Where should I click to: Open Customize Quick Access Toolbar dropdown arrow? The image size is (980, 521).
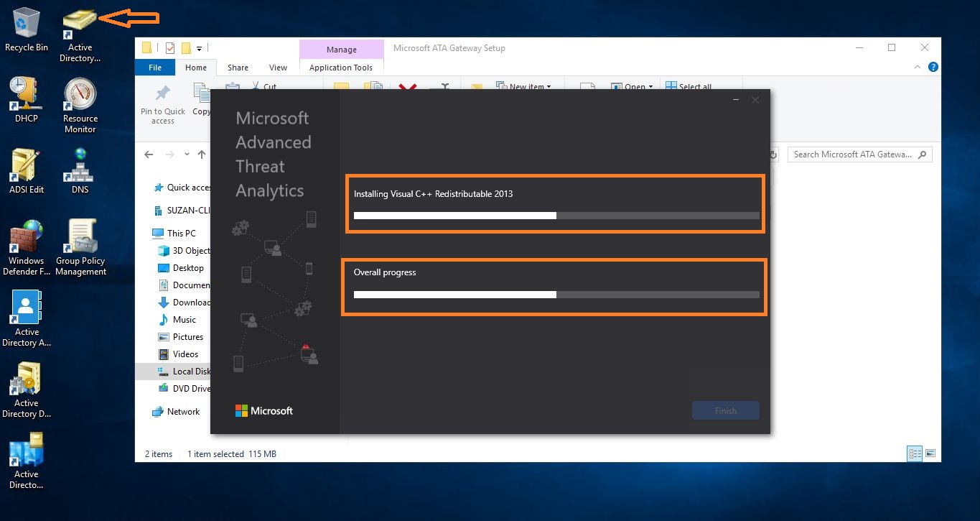(x=200, y=48)
